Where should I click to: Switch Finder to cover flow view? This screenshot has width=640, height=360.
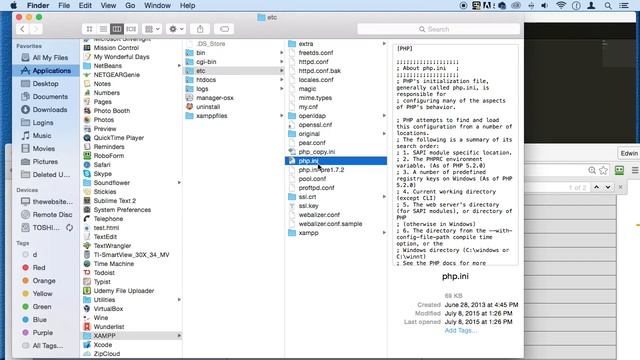click(x=131, y=29)
